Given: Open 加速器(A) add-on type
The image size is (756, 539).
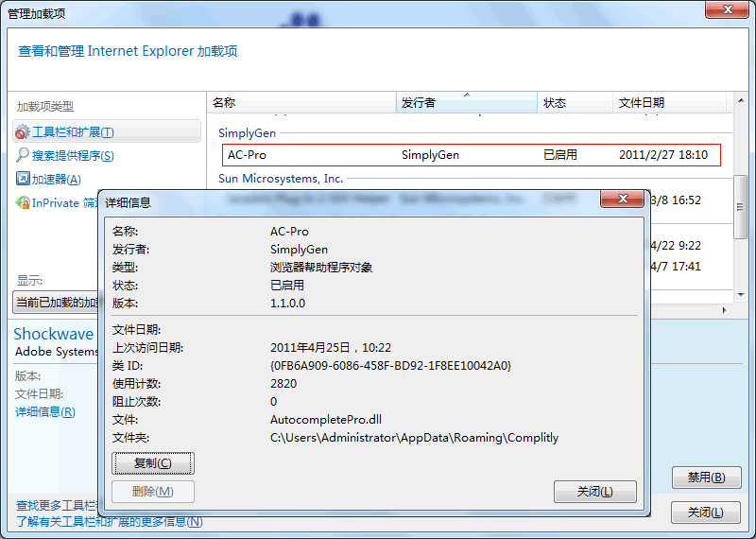Looking at the screenshot, I should [x=57, y=179].
